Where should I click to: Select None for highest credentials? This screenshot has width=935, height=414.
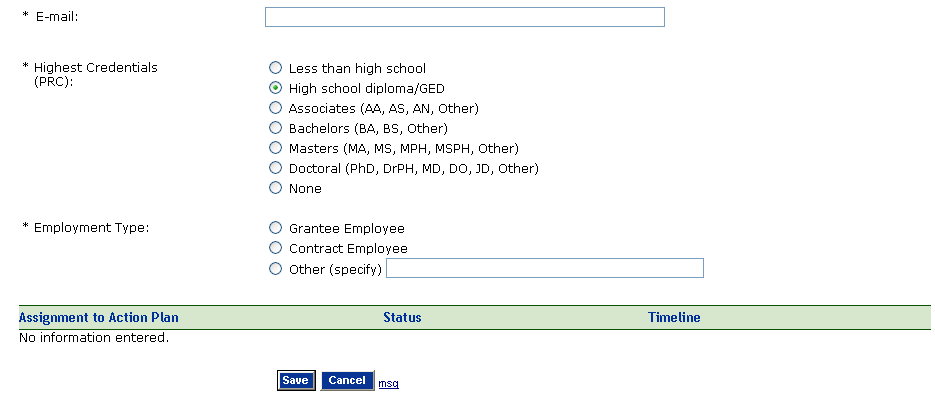(276, 188)
